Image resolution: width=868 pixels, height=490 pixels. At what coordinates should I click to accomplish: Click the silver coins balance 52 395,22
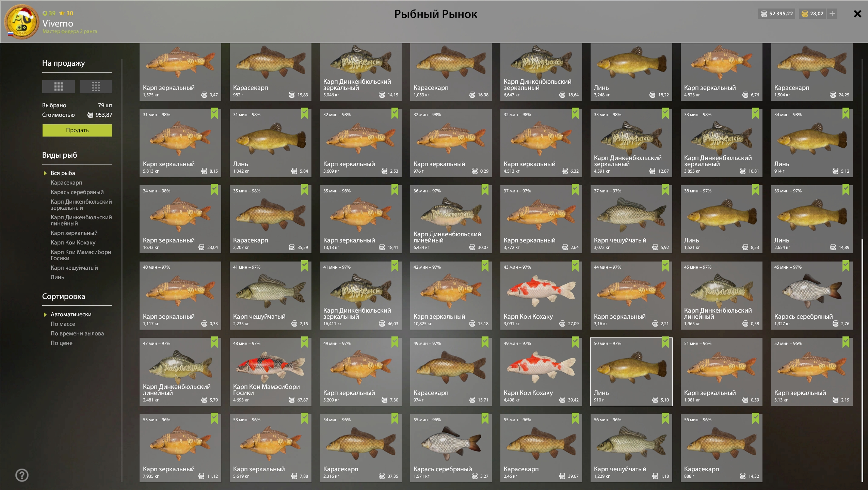click(776, 14)
